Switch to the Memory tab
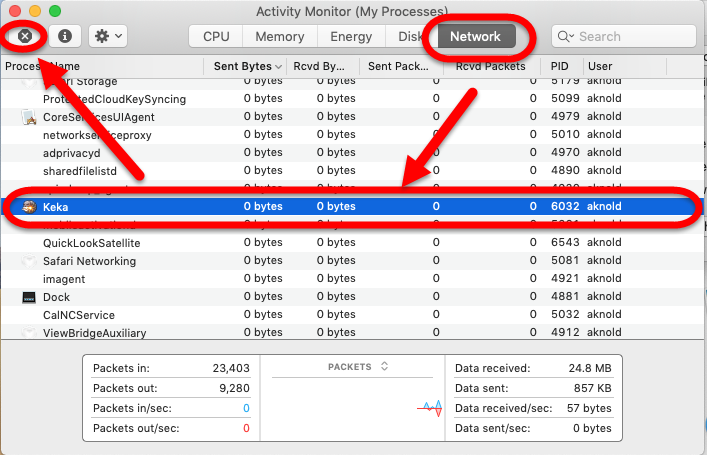 click(x=280, y=36)
